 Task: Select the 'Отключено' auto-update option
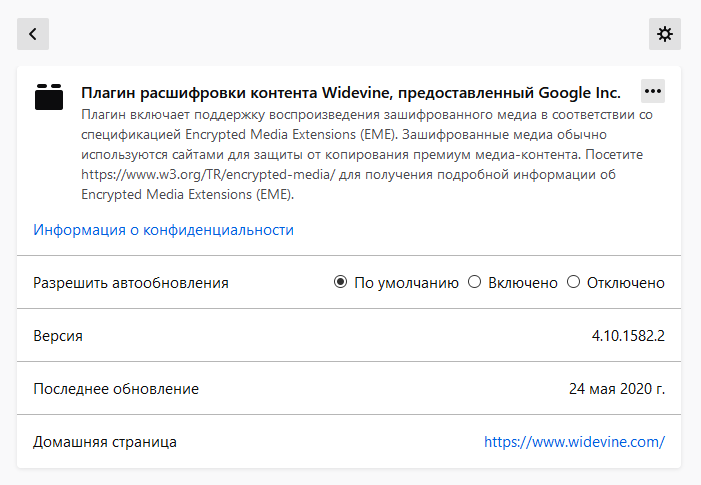(x=573, y=282)
